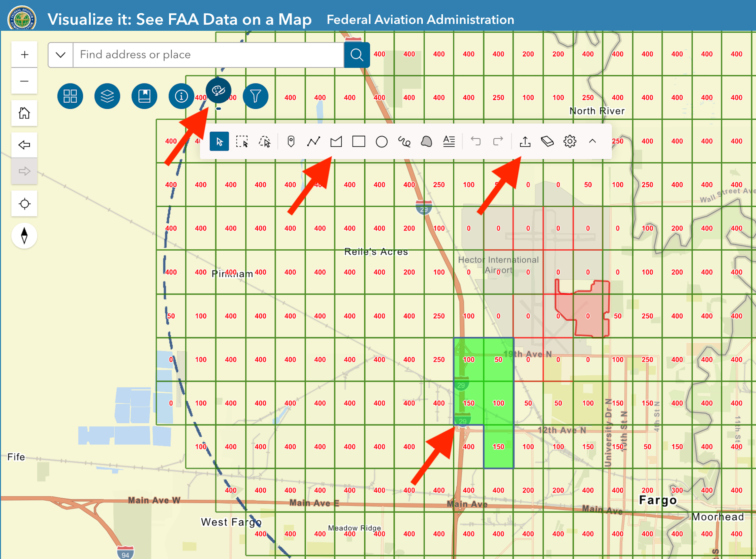756x559 pixels.
Task: Toggle the Layer List widget
Action: [x=107, y=96]
